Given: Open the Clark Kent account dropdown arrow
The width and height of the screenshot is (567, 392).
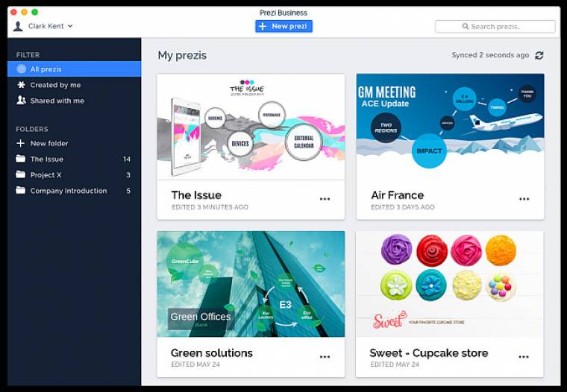Looking at the screenshot, I should click(x=70, y=26).
